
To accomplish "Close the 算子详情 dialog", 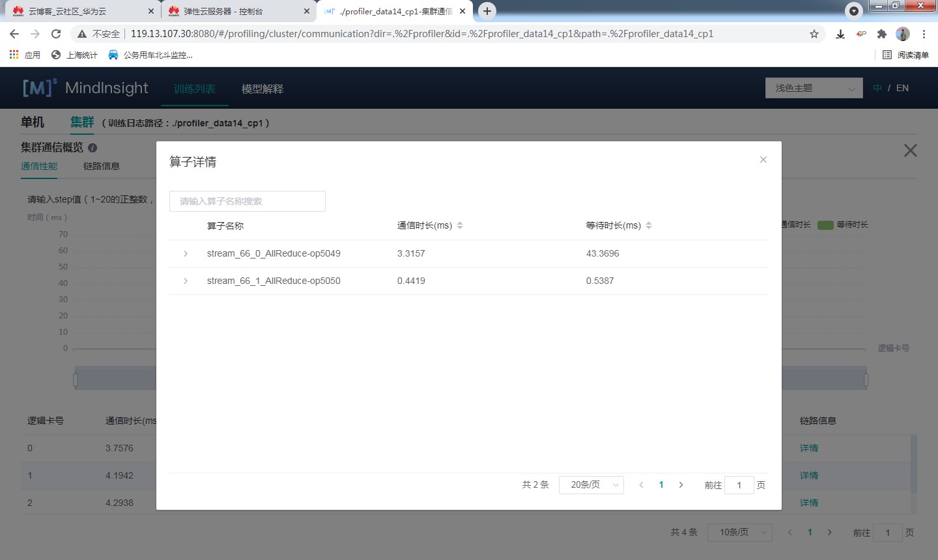I will [763, 160].
